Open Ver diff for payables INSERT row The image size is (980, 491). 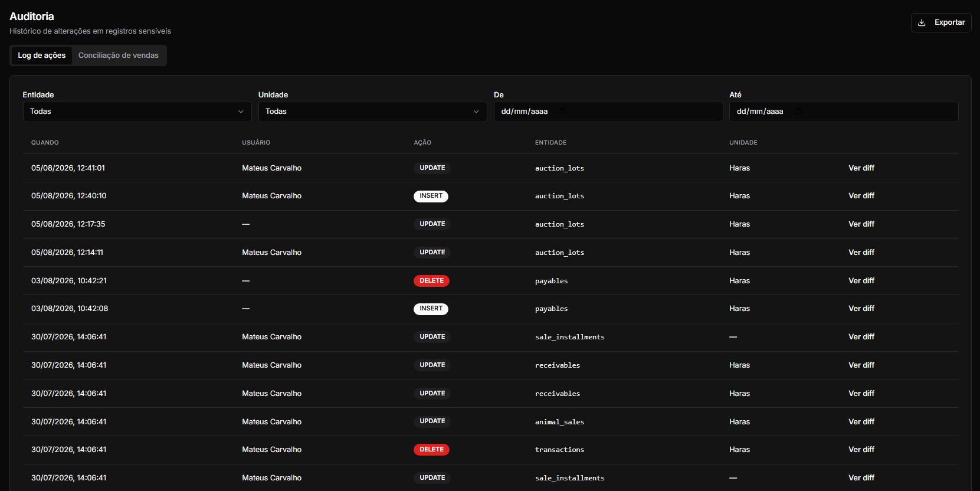pos(861,309)
